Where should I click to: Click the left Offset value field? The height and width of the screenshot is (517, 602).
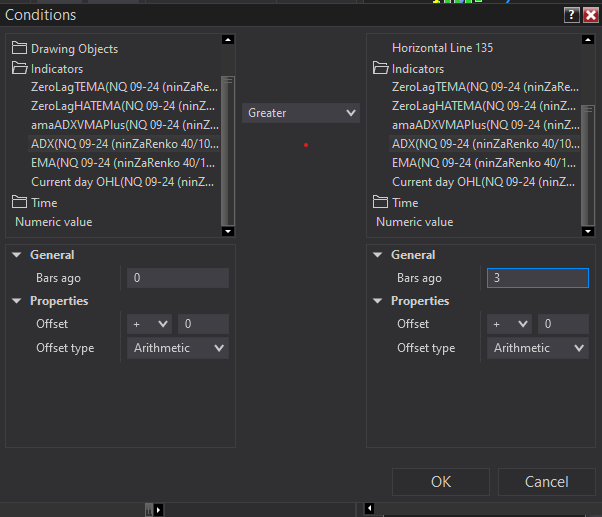[203, 324]
